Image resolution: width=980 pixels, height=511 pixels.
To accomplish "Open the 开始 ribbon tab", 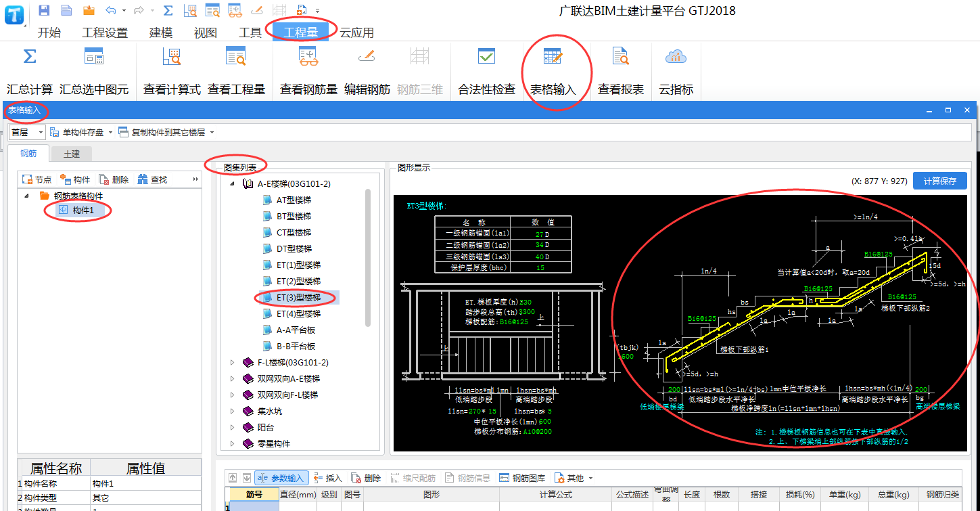I will tap(49, 32).
